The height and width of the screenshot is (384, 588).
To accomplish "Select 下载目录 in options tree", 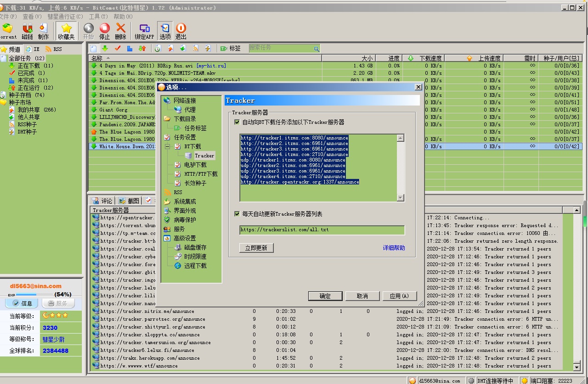I will click(185, 119).
